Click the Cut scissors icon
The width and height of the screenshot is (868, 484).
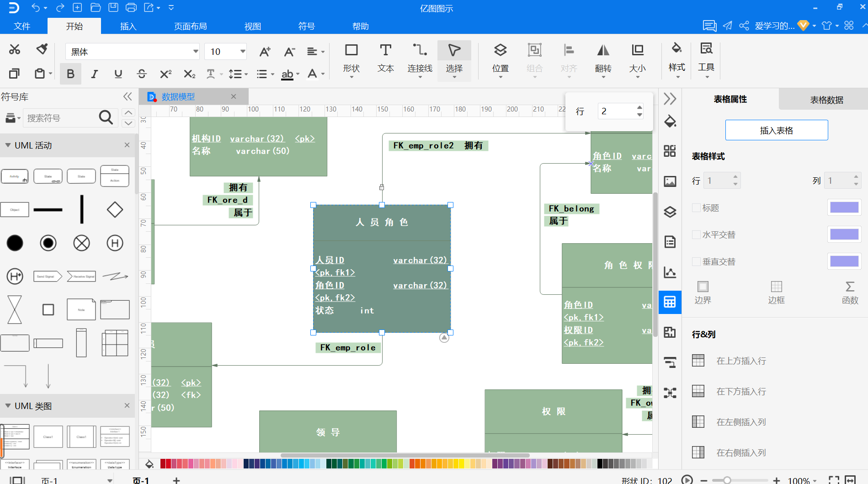(15, 49)
